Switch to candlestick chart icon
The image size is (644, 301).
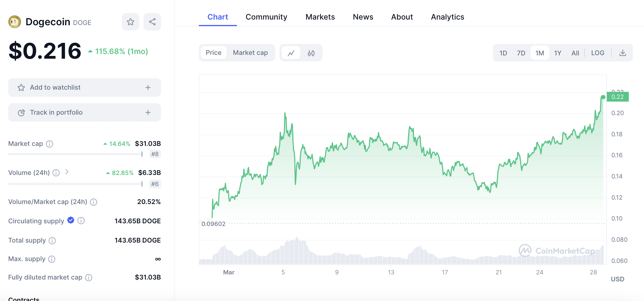coord(311,53)
